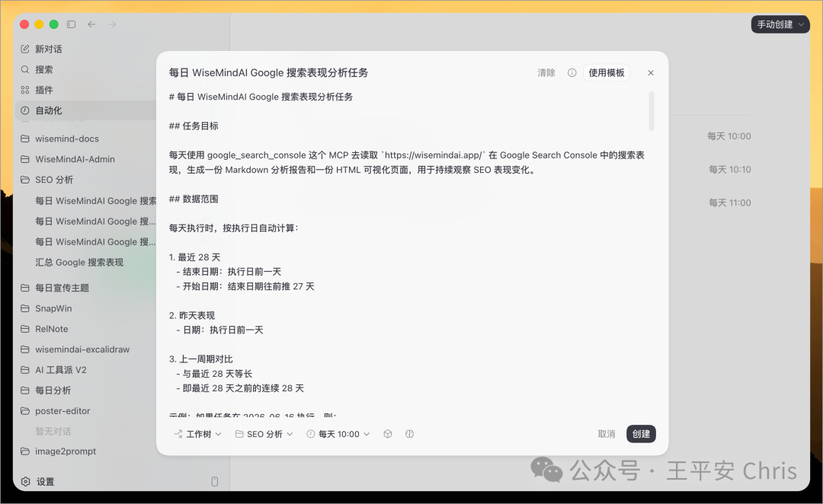
Task: Click the 搜索 magnifier icon in sidebar
Action: pos(24,69)
